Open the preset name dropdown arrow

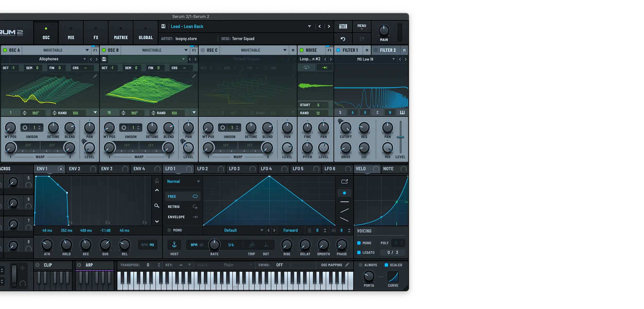[309, 26]
